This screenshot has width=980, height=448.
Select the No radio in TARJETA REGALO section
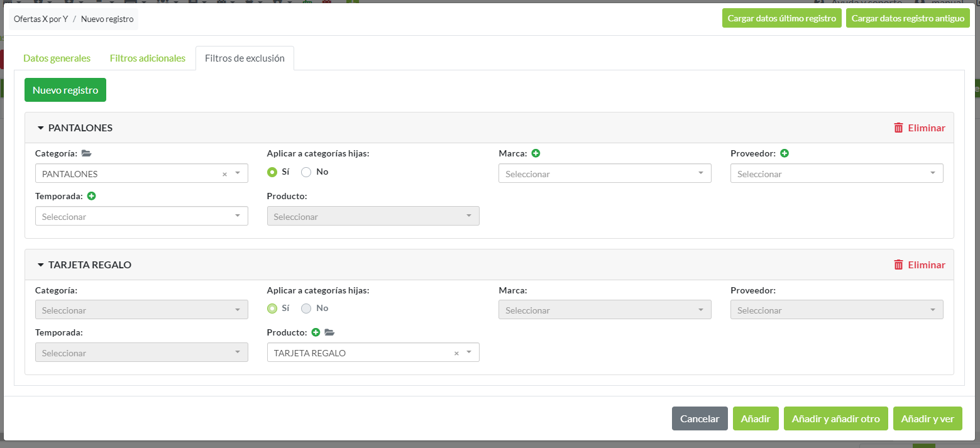[306, 308]
